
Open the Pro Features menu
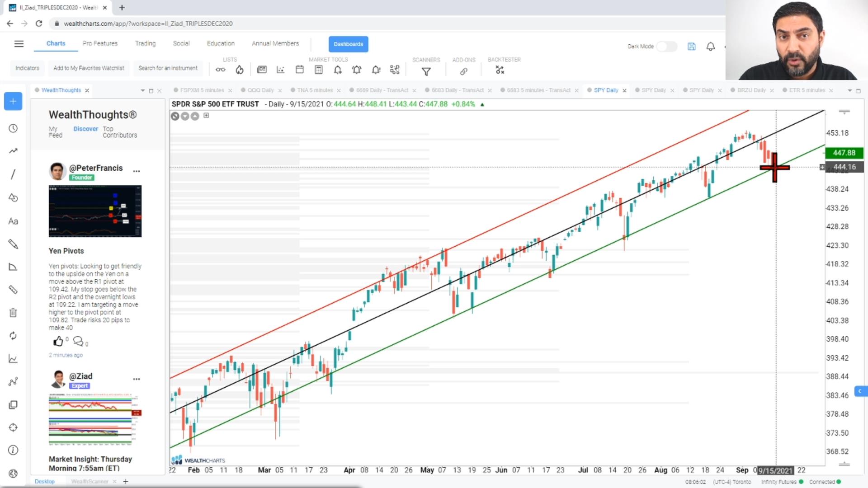tap(100, 43)
